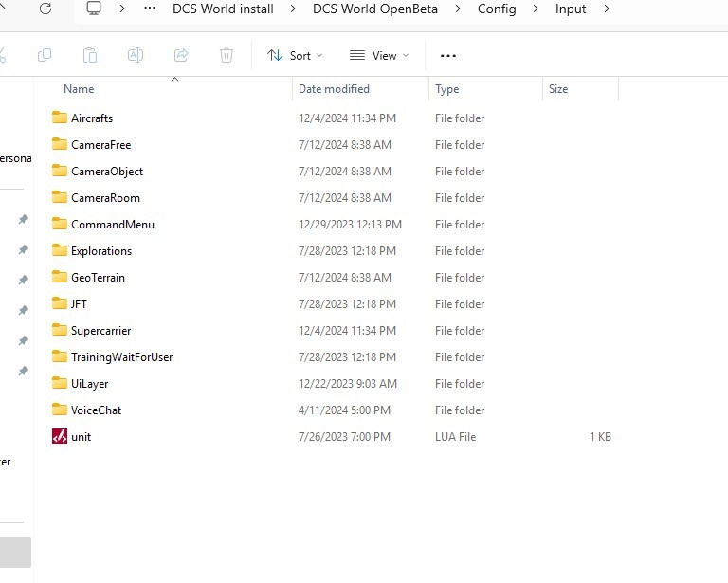Click the CameraObject folder name

click(107, 172)
